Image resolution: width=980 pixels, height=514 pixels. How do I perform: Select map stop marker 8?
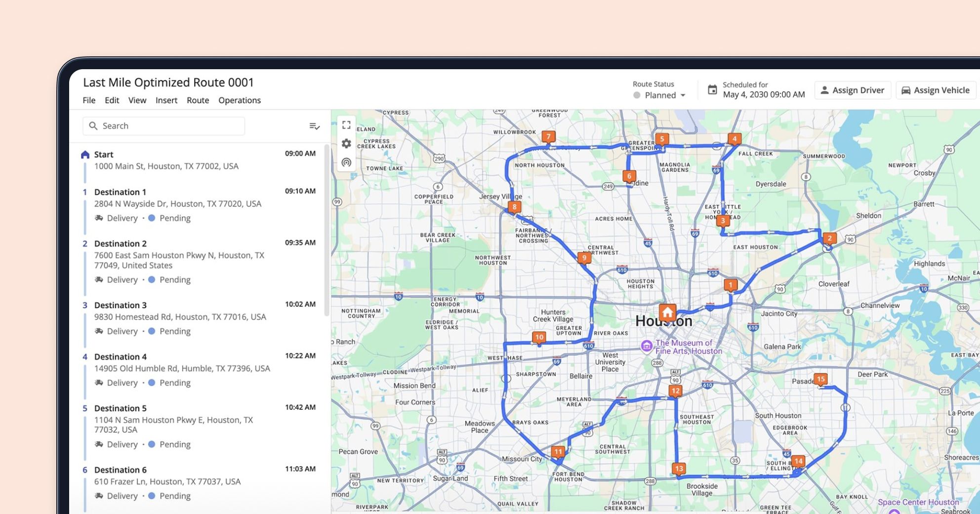514,208
